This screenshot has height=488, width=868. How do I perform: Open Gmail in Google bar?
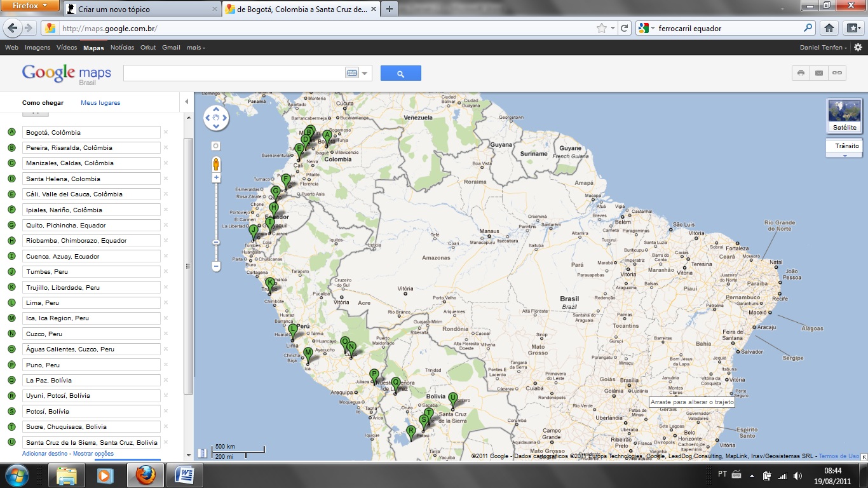(x=171, y=48)
